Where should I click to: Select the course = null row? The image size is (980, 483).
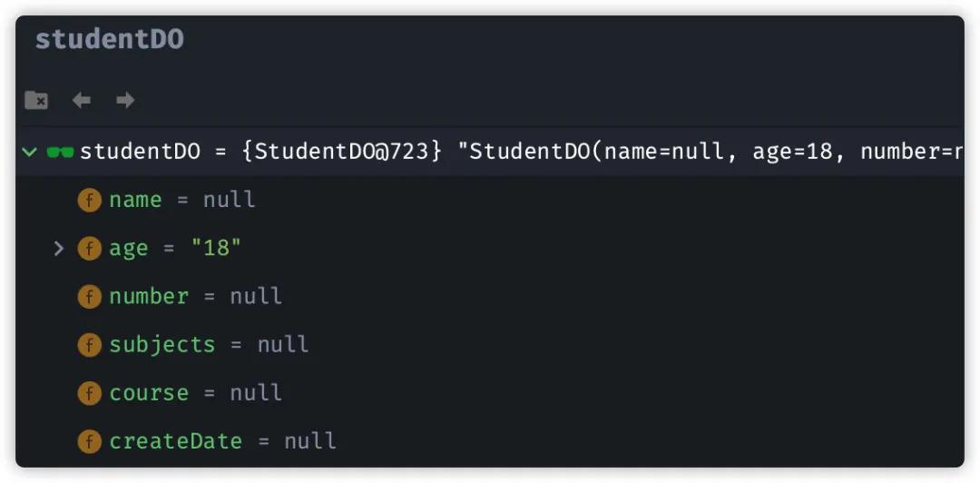click(x=490, y=393)
